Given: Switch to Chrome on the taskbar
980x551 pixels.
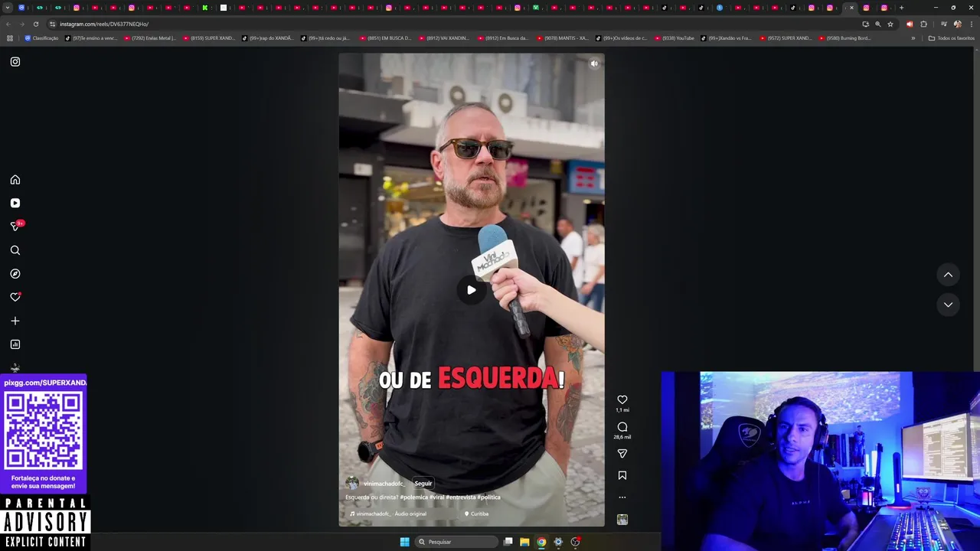Looking at the screenshot, I should point(541,542).
